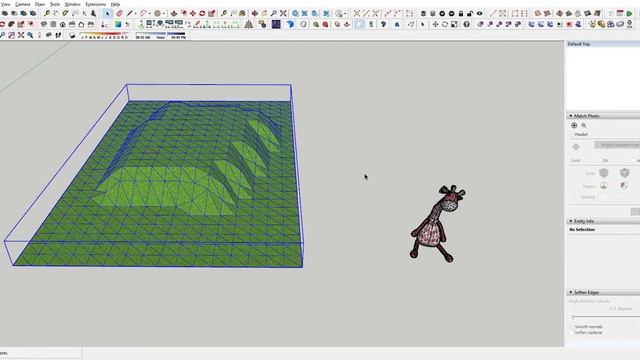Pick the Scale tool beside Rotate

212,13
